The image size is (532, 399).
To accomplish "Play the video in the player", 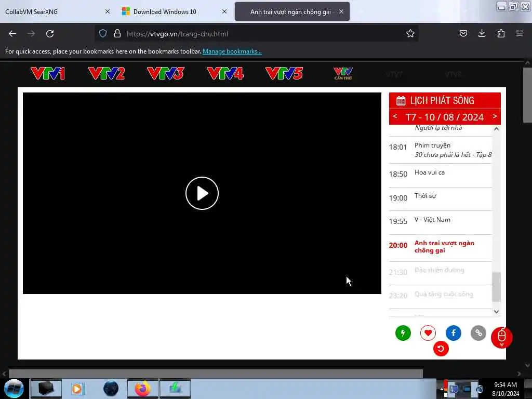I will click(x=202, y=193).
